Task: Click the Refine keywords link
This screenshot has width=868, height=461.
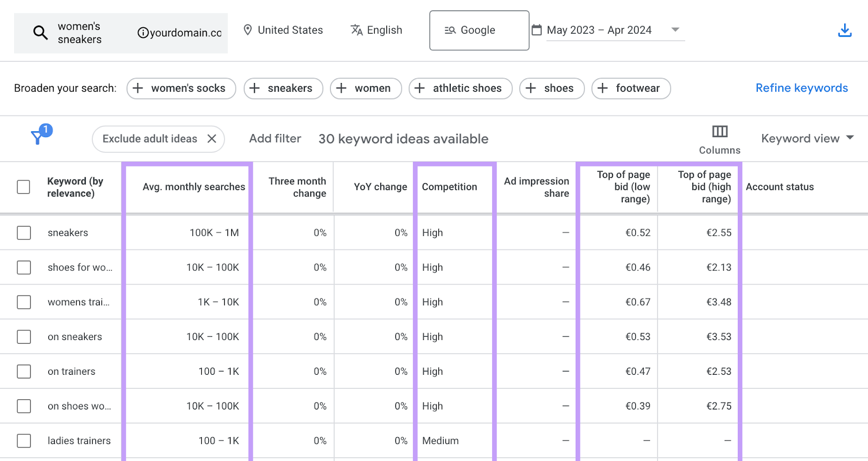Action: coord(801,88)
